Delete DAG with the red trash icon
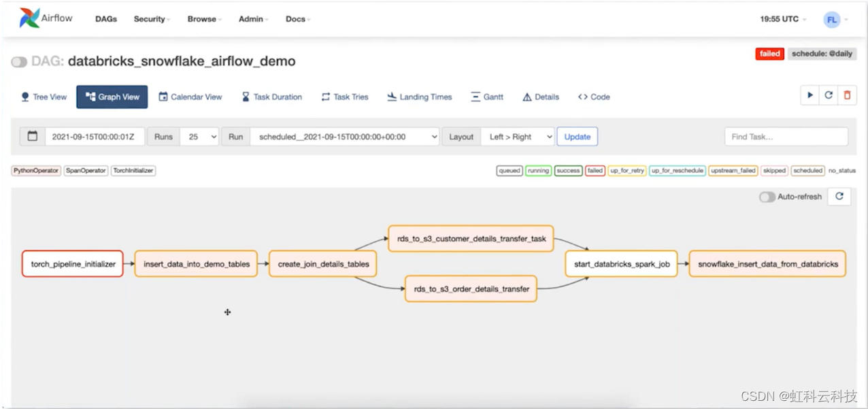The width and height of the screenshot is (868, 409). point(847,96)
